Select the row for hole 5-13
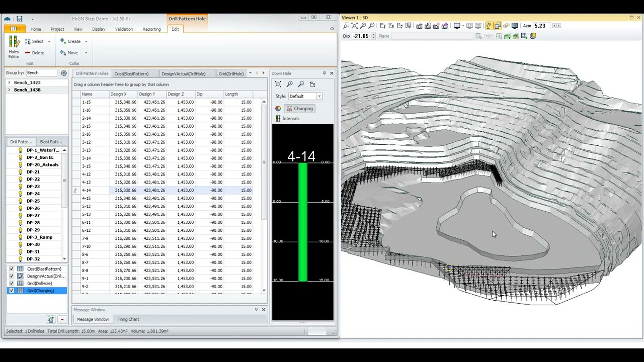This screenshot has height=362, width=644. (167, 215)
